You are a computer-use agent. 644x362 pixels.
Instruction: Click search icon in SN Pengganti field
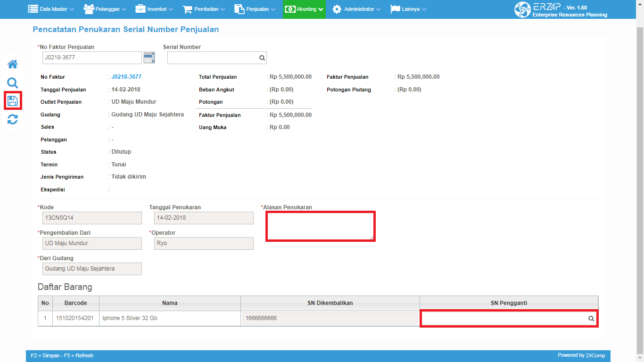pos(591,319)
